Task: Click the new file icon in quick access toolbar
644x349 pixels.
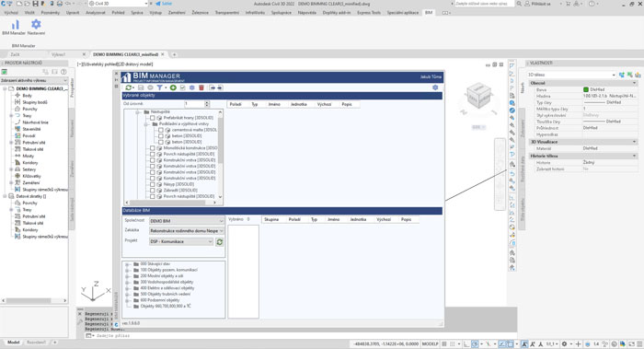Action: (19, 4)
